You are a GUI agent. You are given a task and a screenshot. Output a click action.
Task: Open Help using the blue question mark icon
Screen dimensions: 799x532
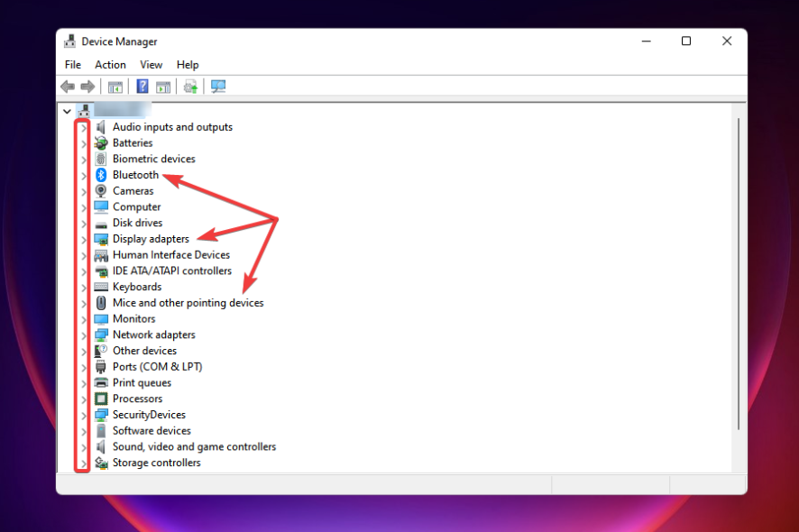click(142, 86)
